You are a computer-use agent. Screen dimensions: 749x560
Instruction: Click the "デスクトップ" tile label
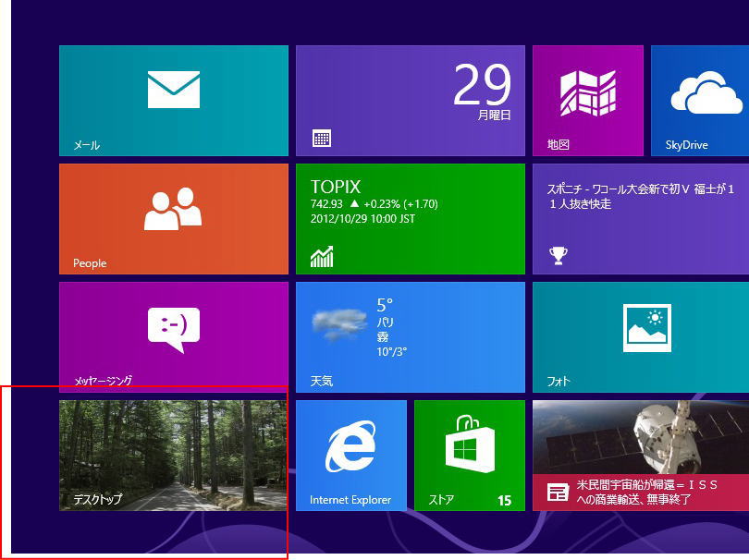tap(98, 499)
